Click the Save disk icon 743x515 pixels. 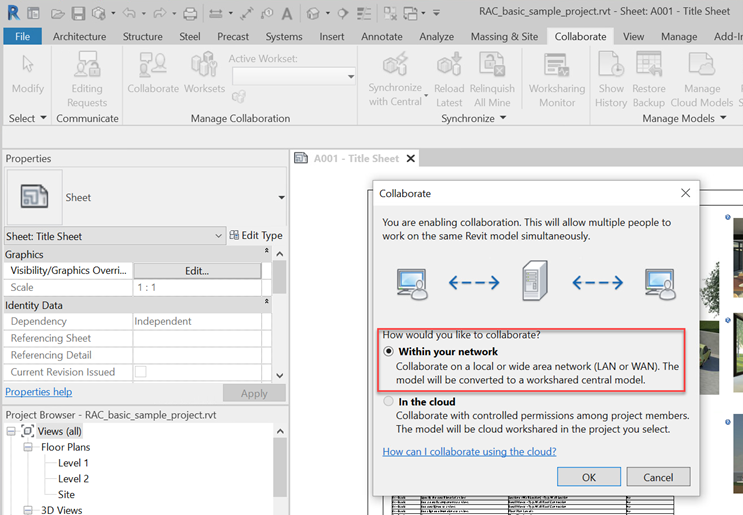[78, 14]
